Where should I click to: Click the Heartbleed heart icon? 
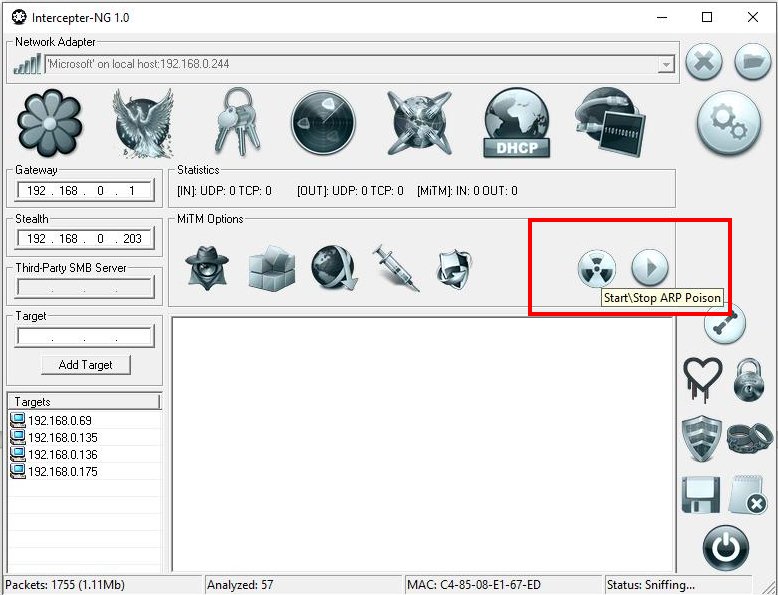pos(703,380)
